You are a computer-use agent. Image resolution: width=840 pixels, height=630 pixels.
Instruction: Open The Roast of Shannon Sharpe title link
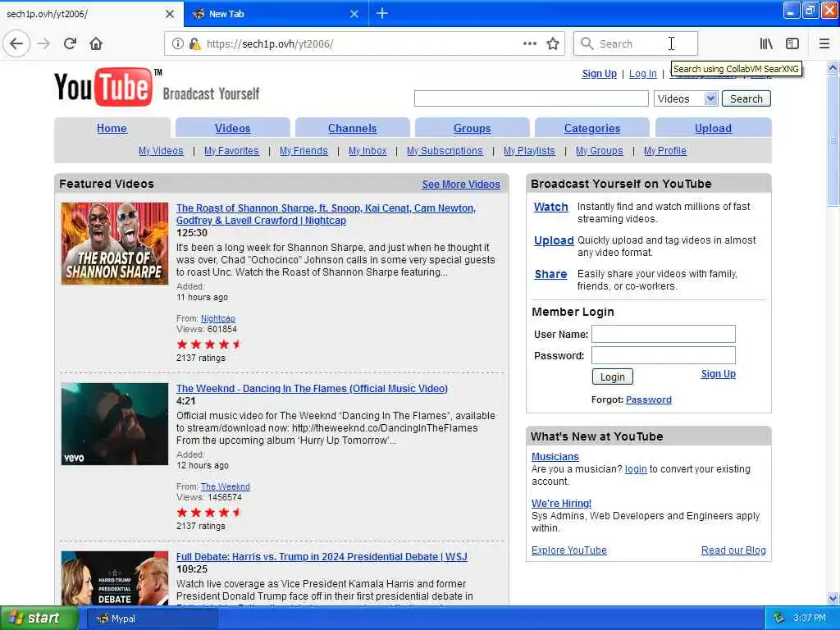click(x=326, y=214)
